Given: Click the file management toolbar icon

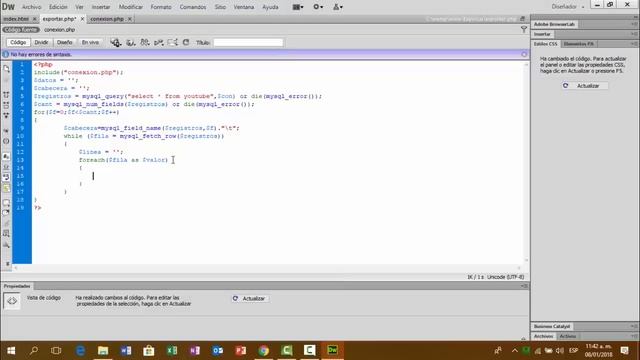Looking at the screenshot, I should (131, 42).
